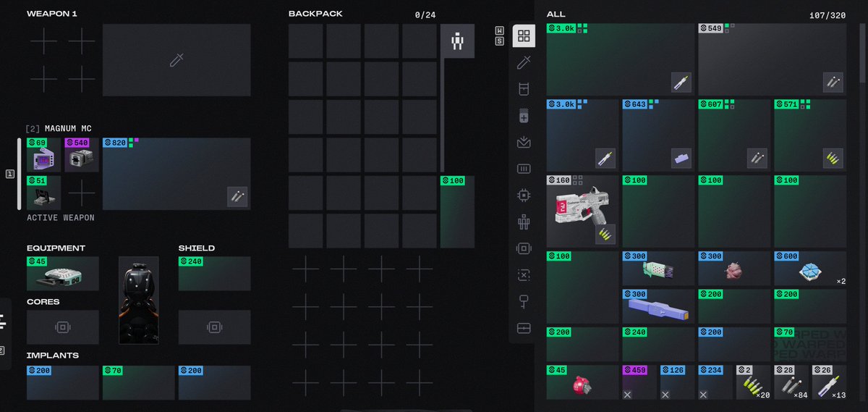Select the Magnum MC mod valued 51

click(43, 193)
